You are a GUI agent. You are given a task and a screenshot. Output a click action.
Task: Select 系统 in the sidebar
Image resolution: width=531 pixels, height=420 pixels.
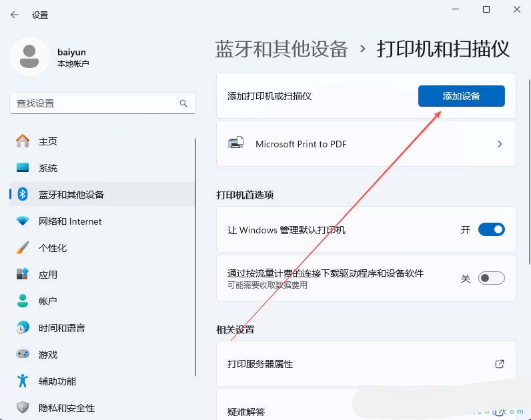point(101,168)
